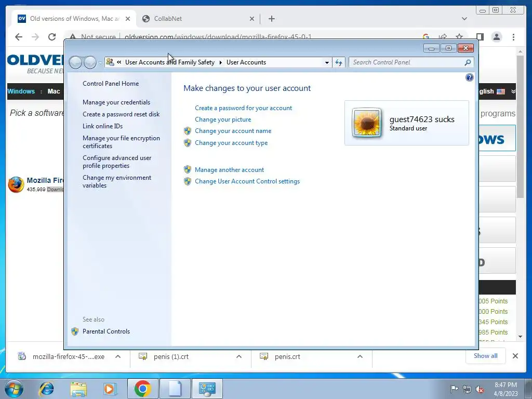Expand options for penis (1).crt download
The image size is (532, 399).
239,356
